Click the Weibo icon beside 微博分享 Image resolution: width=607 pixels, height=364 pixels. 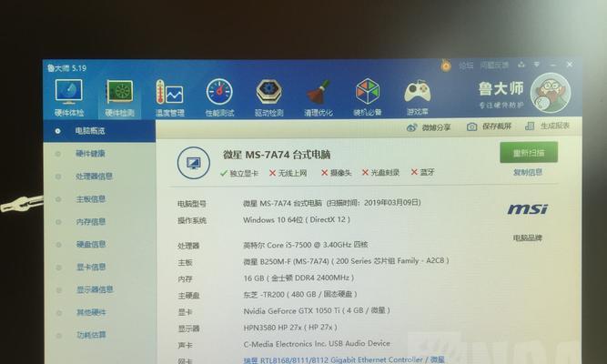pyautogui.click(x=411, y=127)
